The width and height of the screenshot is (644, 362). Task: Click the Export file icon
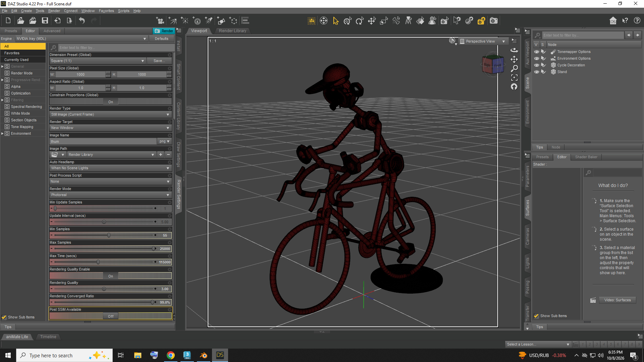tap(69, 21)
